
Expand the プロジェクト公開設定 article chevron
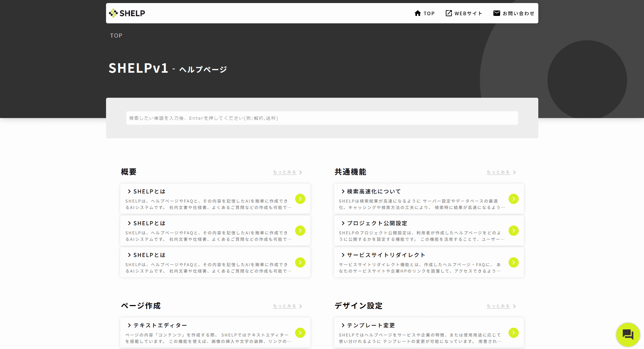pos(342,223)
